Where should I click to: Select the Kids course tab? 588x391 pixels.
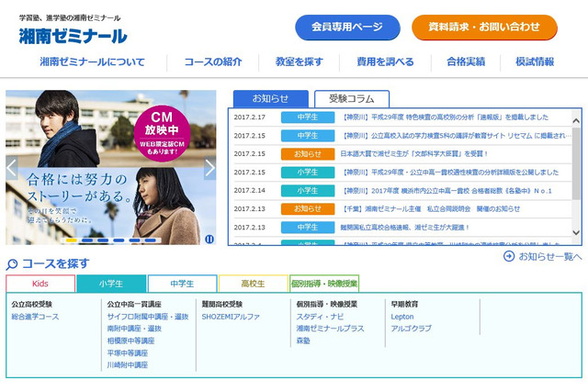coord(40,284)
